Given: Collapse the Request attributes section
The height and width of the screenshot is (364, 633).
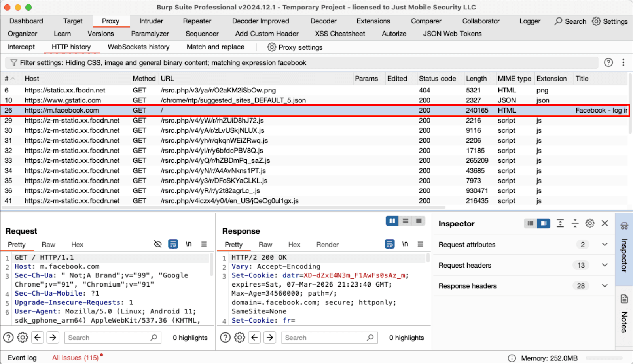Looking at the screenshot, I should click(605, 244).
